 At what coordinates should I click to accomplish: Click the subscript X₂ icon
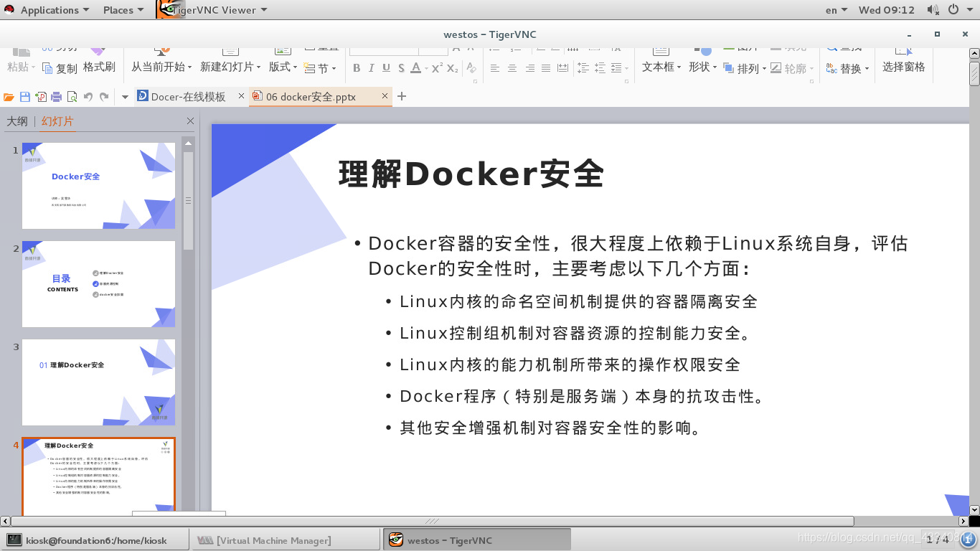453,68
